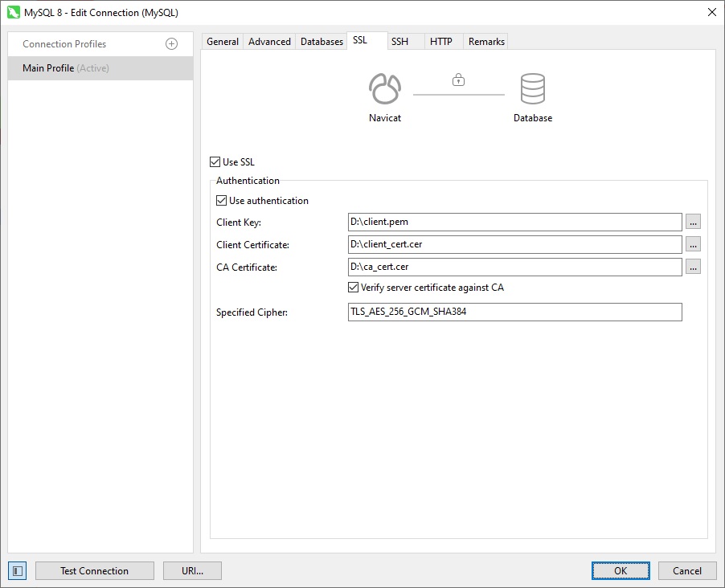
Task: Open the URI... dialog button
Action: pos(192,571)
